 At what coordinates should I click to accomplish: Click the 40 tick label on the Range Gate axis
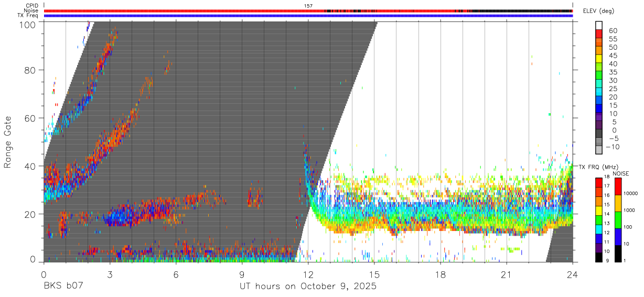(x=30, y=166)
